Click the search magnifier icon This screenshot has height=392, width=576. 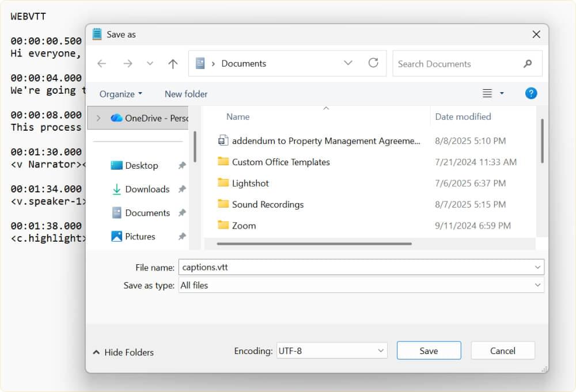[x=528, y=63]
